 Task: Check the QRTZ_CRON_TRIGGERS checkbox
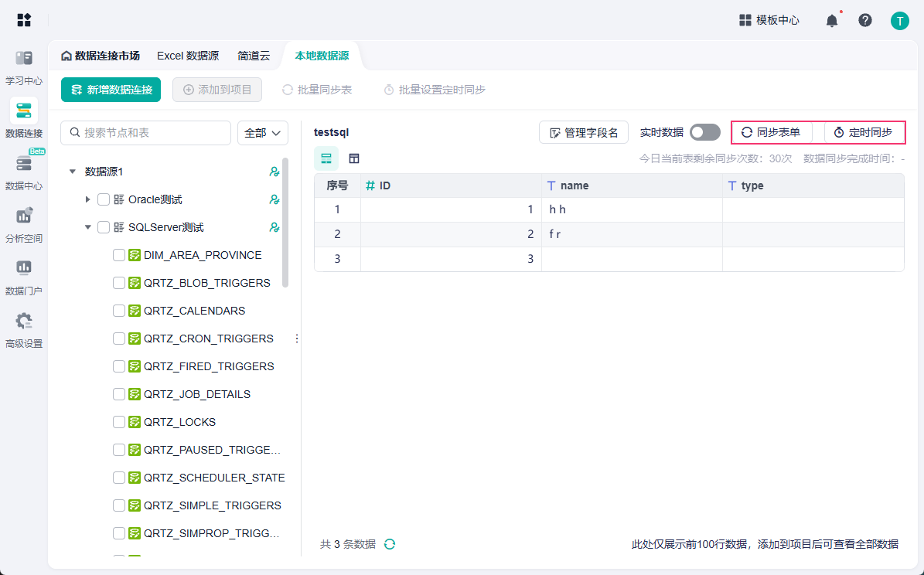118,339
